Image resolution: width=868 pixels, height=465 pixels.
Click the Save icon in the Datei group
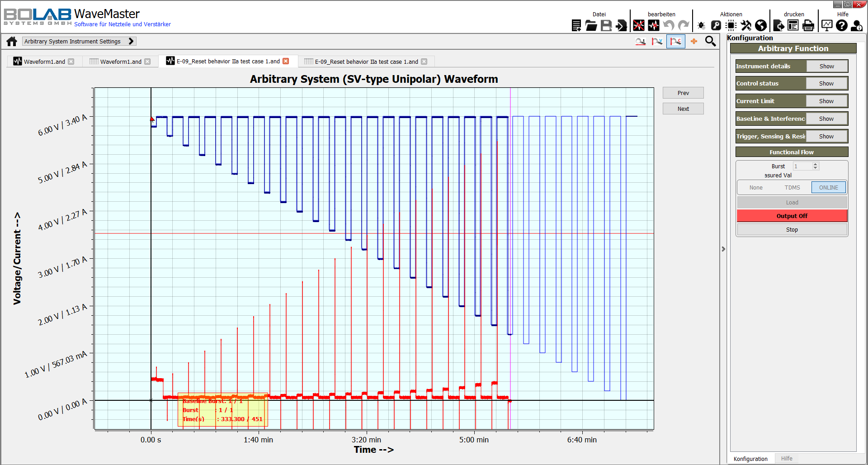[606, 26]
